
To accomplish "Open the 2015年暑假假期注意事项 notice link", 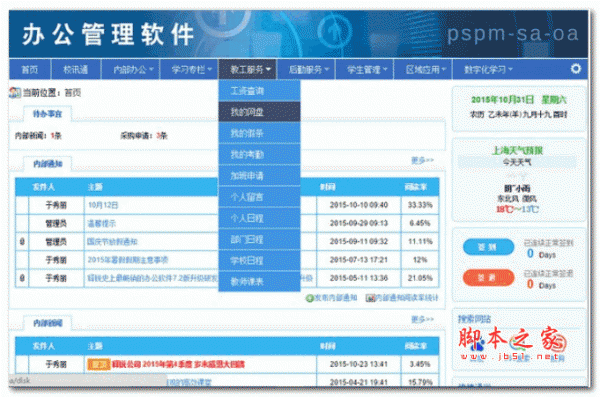I will pyautogui.click(x=128, y=260).
